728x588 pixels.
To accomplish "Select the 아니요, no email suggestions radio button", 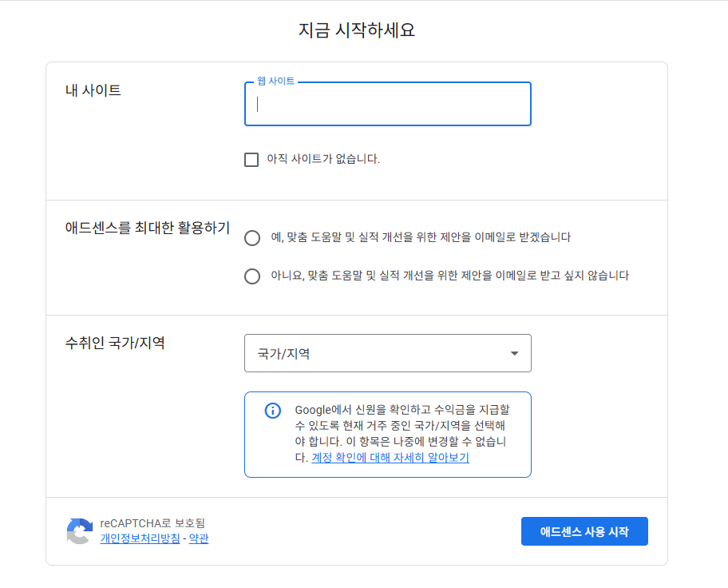I will pos(252,276).
